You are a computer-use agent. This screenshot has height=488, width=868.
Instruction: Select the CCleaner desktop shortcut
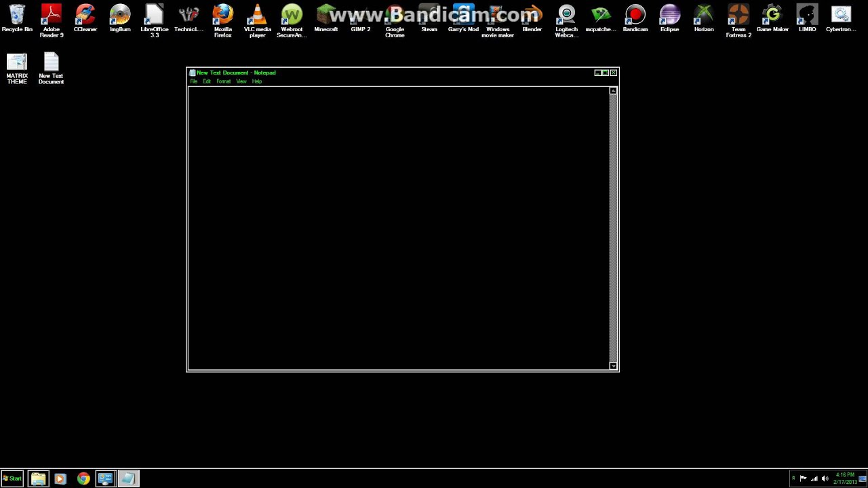click(x=85, y=19)
